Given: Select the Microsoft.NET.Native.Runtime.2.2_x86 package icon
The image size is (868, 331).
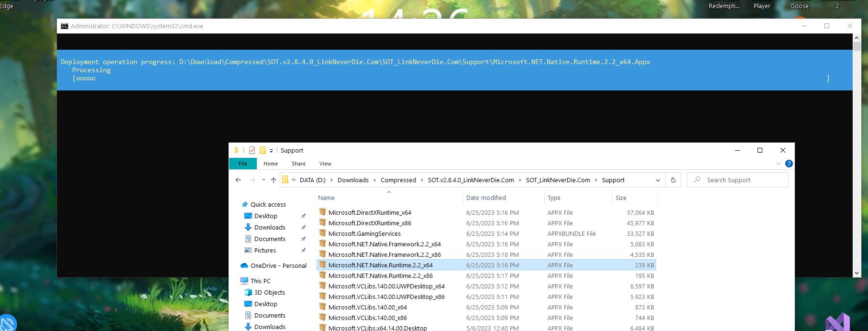Looking at the screenshot, I should click(323, 275).
